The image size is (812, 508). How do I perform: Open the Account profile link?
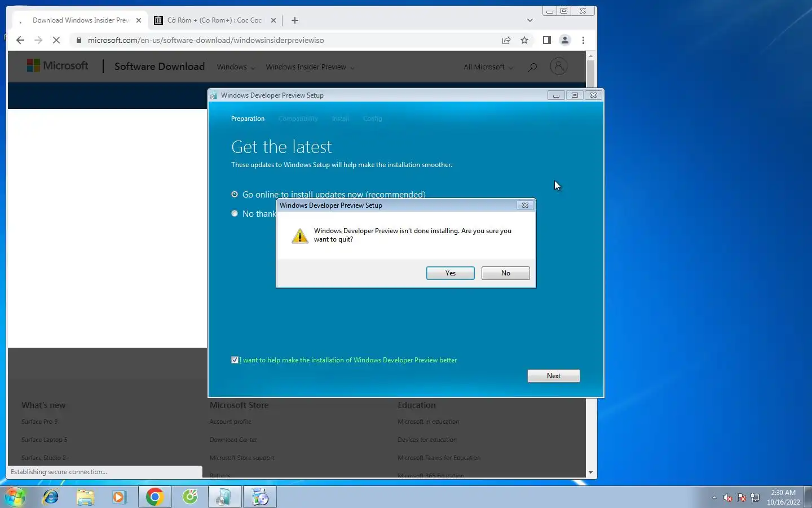tap(231, 422)
